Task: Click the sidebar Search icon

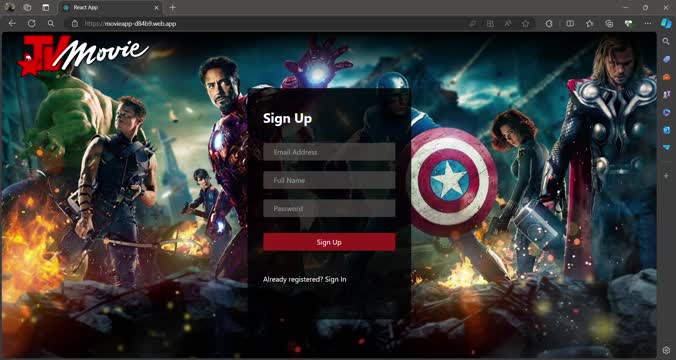Action: click(667, 41)
